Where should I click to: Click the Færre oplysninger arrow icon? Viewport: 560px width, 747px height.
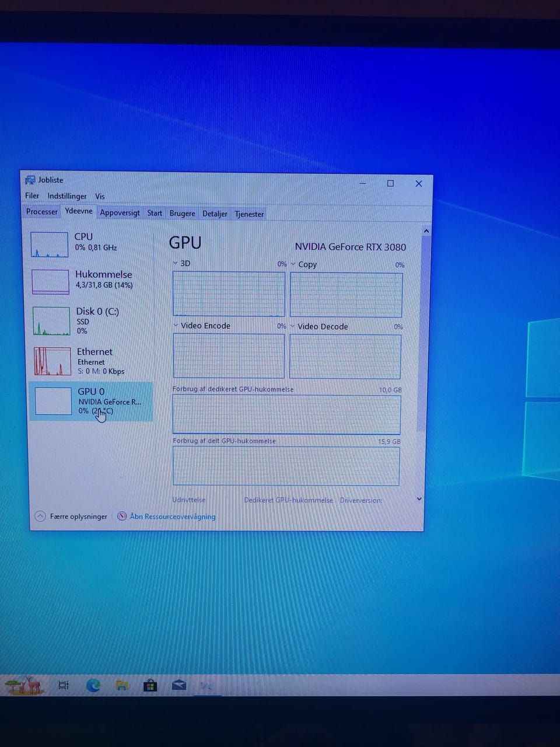pyautogui.click(x=40, y=516)
